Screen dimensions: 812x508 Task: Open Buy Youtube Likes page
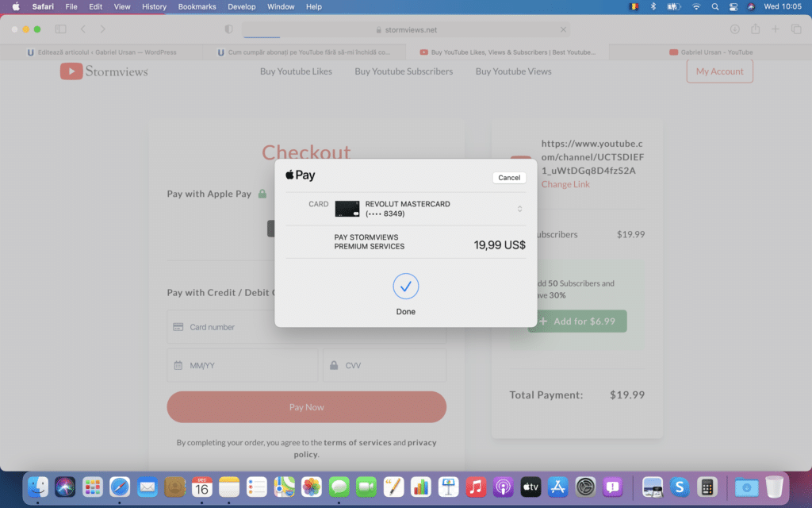pyautogui.click(x=296, y=71)
